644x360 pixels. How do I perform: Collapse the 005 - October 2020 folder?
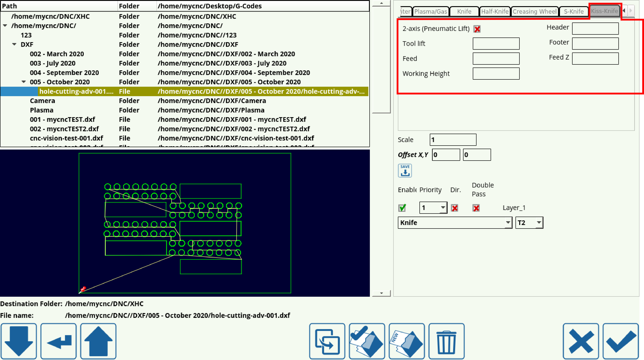coord(24,82)
